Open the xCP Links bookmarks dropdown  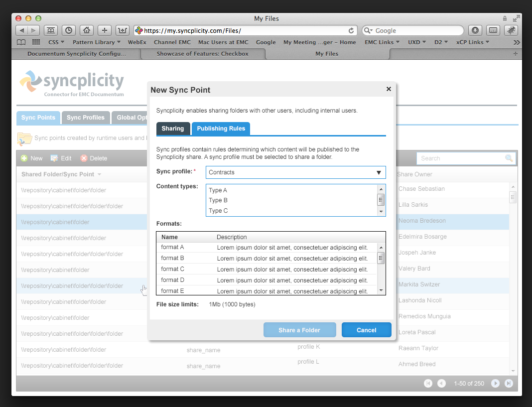tap(473, 42)
